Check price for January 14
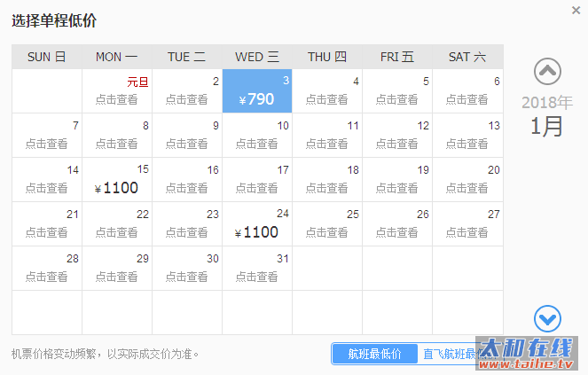The image size is (588, 375). pos(47,180)
